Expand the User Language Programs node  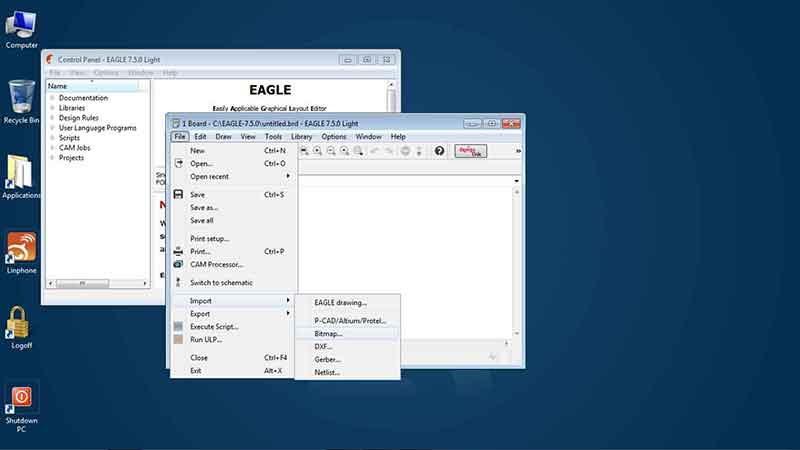[52, 128]
